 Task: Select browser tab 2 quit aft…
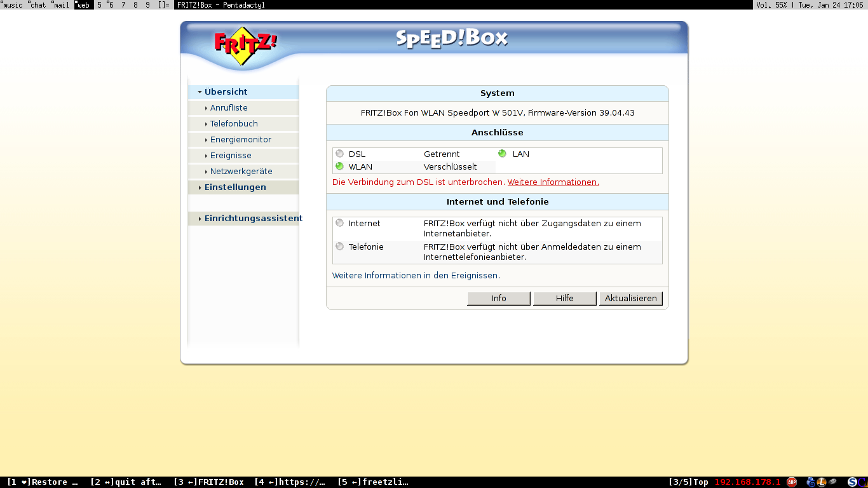coord(126,482)
